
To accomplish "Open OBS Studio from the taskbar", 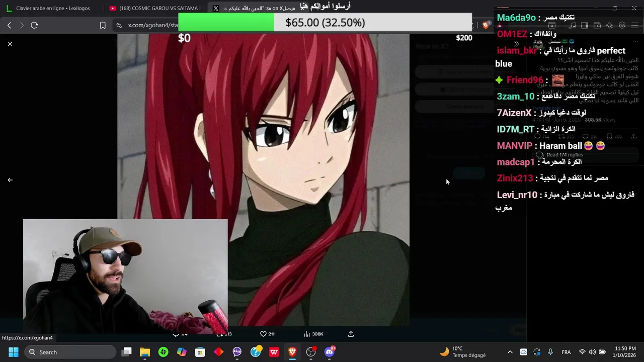I will [x=311, y=352].
